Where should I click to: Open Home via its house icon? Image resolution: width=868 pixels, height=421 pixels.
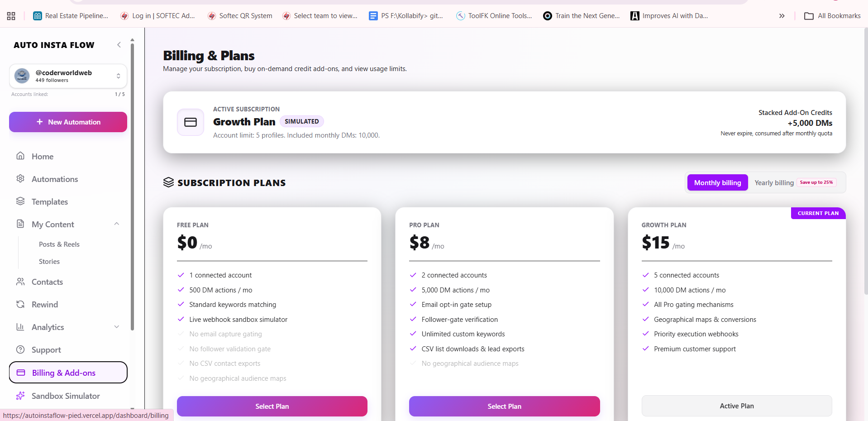[x=20, y=156]
